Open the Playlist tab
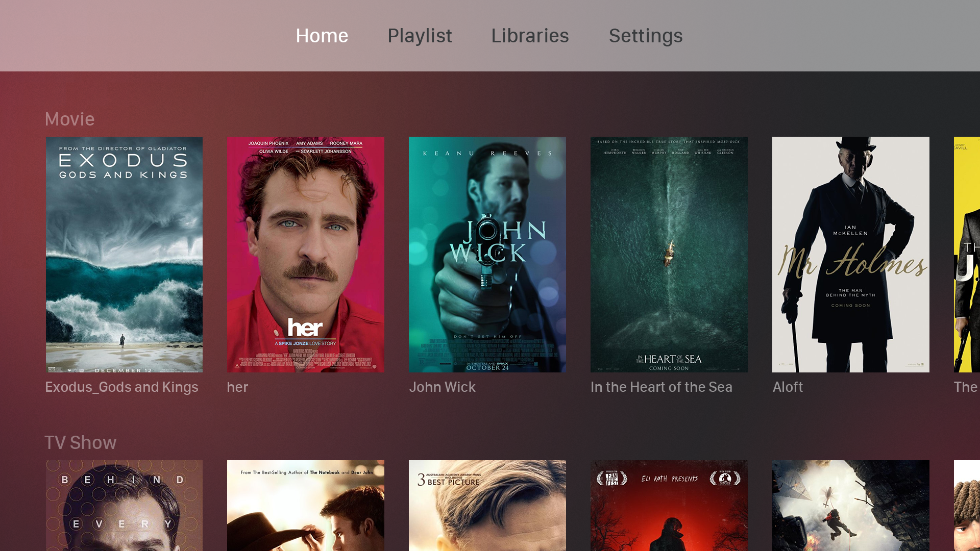This screenshot has height=551, width=980. point(420,36)
